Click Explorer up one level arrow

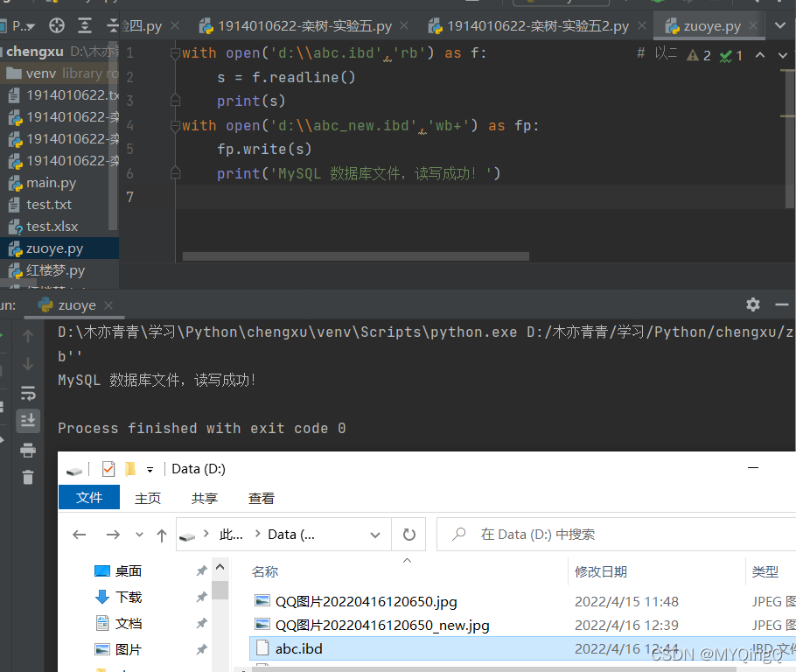(162, 535)
